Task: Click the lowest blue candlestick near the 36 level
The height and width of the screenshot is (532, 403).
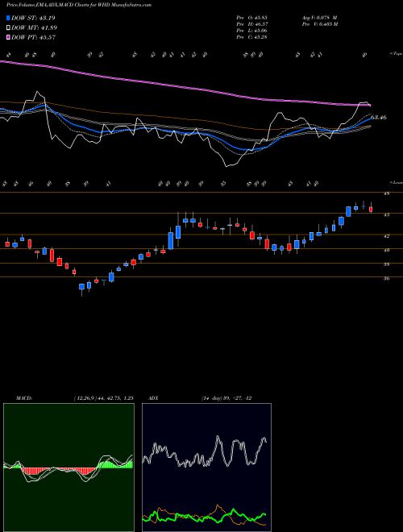Action: pyautogui.click(x=81, y=287)
